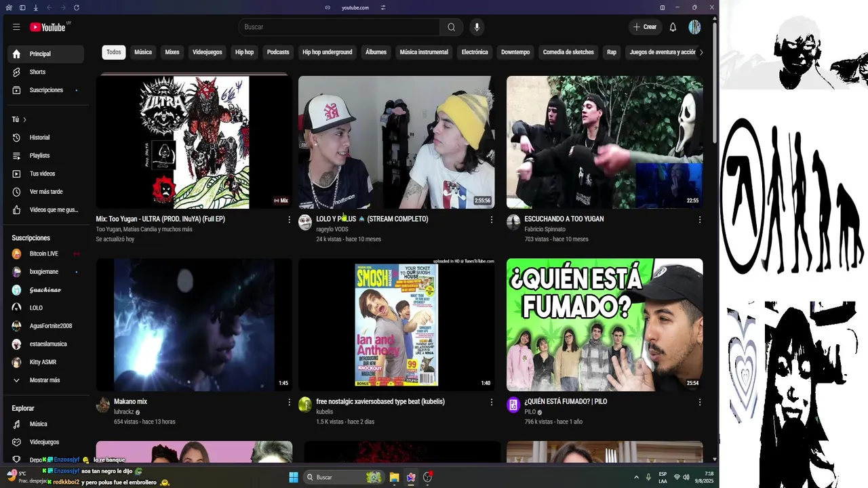This screenshot has width=868, height=488.
Task: Open File Explorer from taskbar
Action: coord(394,477)
